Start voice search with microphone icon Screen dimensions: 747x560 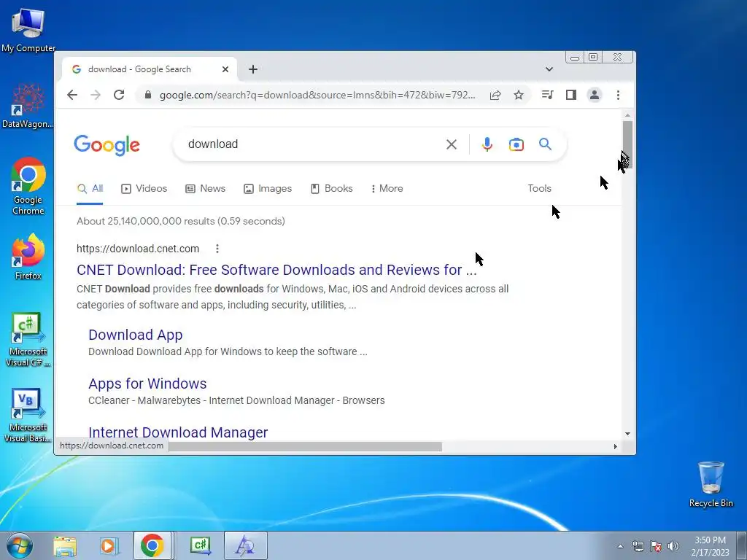[487, 144]
